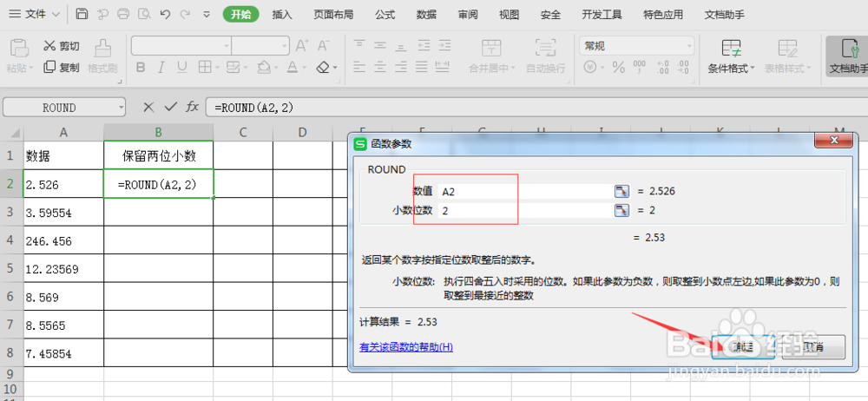This screenshot has height=401, width=868.
Task: Click the Print icon in quick access toolbar
Action: click(123, 14)
